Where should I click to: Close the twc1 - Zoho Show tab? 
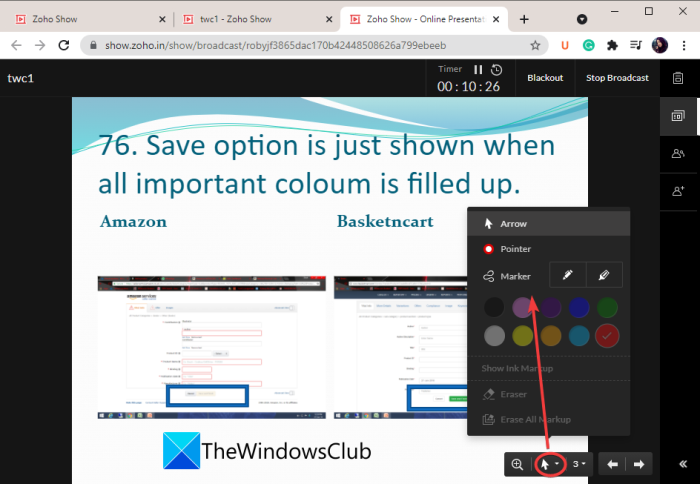coord(329,19)
